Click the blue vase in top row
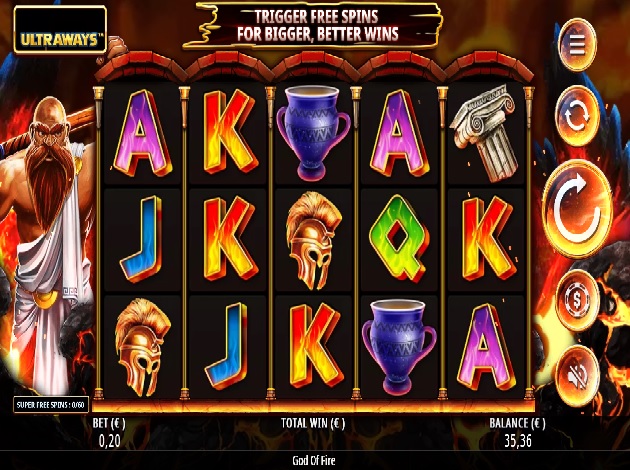This screenshot has height=470, width=630. click(x=313, y=132)
